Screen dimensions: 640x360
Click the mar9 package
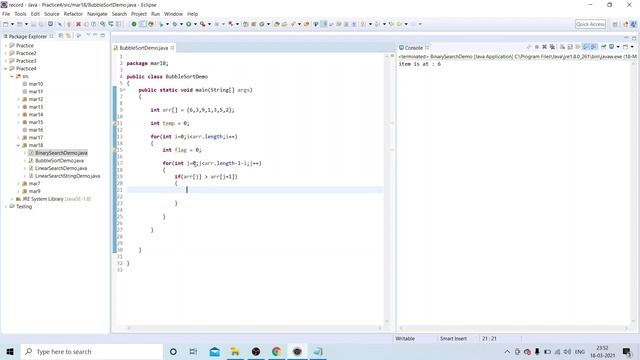click(x=34, y=191)
